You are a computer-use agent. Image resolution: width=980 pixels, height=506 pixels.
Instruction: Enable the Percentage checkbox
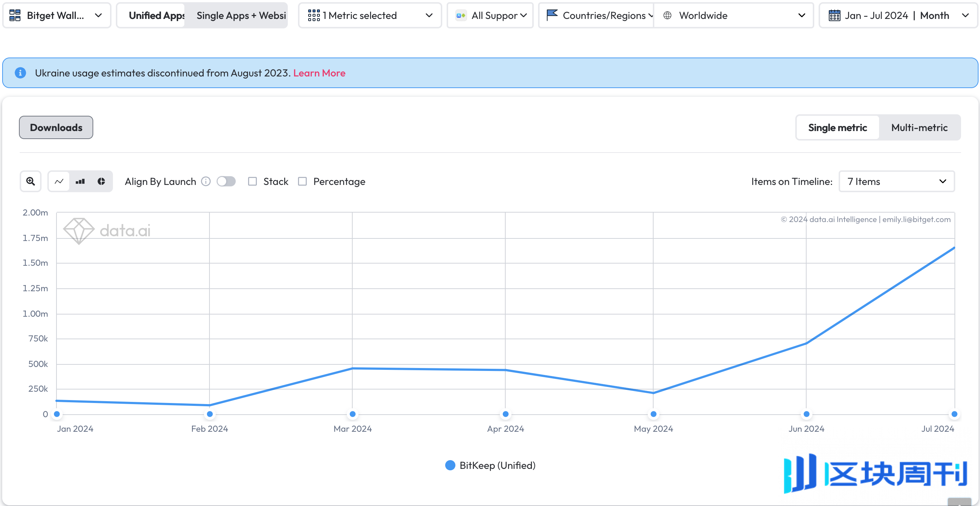(x=302, y=181)
